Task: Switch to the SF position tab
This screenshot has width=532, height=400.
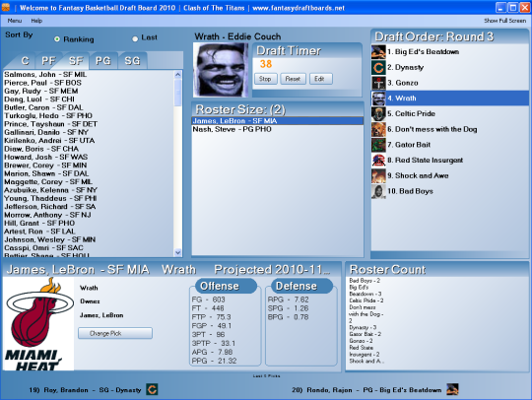Action: tap(76, 61)
